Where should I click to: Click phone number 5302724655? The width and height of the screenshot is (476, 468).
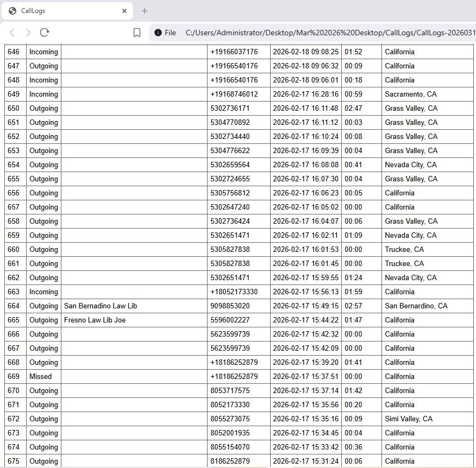[230, 179]
